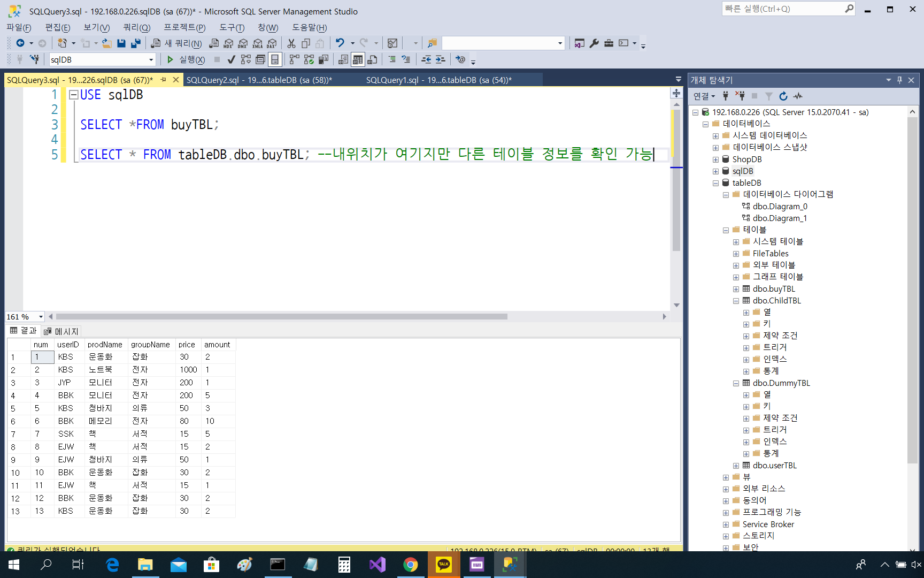
Task: Navigate backward with the blue arrow icon
Action: point(20,43)
